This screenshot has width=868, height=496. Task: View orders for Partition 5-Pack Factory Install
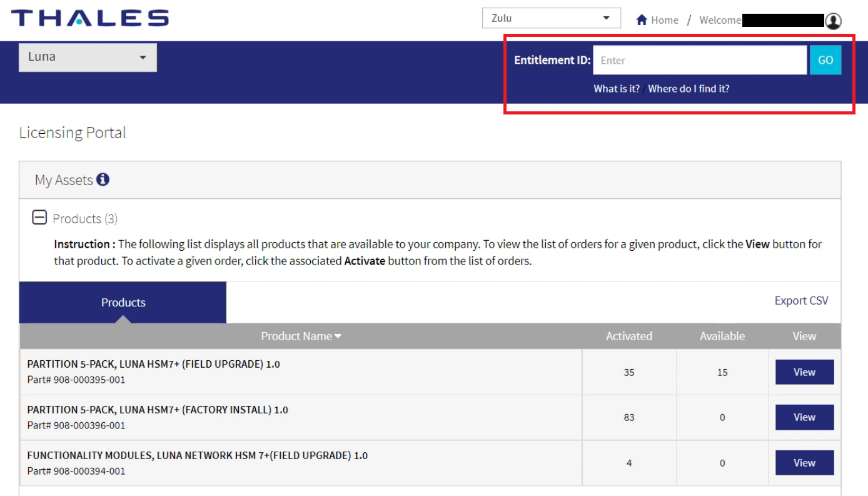(804, 417)
